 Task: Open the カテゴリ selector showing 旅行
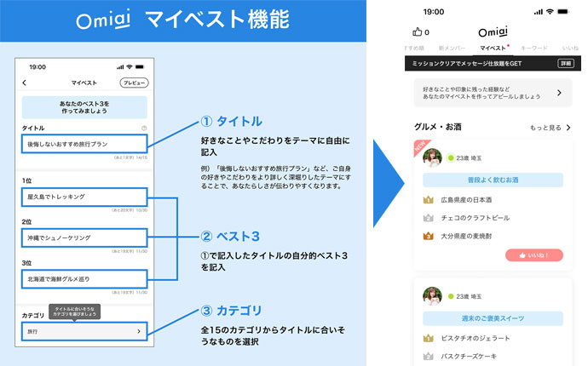pos(84,331)
